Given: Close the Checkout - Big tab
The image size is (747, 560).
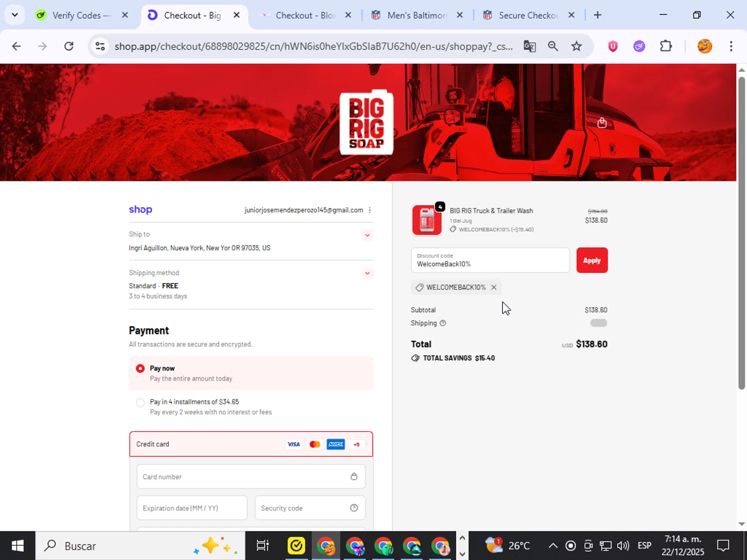Looking at the screenshot, I should (237, 15).
